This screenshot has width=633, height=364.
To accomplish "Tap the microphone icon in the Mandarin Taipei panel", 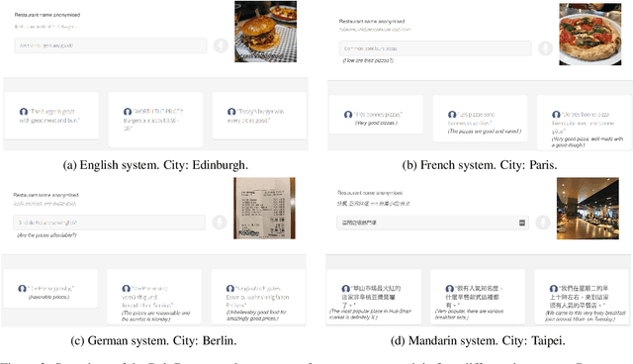I will (x=543, y=222).
